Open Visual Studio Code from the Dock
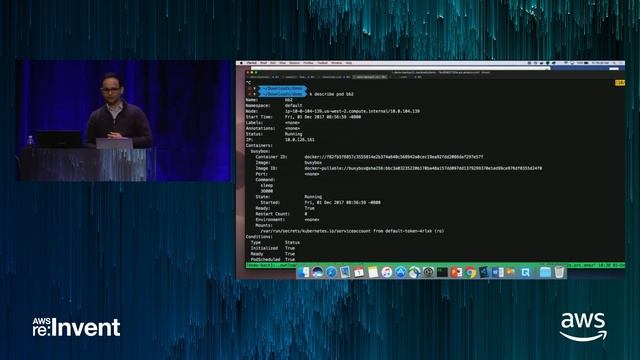The width and height of the screenshot is (640, 360). (x=484, y=272)
